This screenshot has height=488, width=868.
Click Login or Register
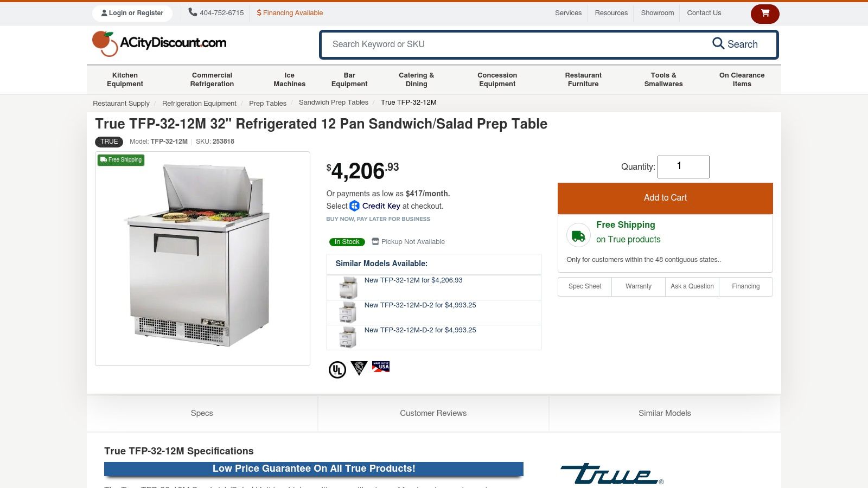click(x=132, y=13)
